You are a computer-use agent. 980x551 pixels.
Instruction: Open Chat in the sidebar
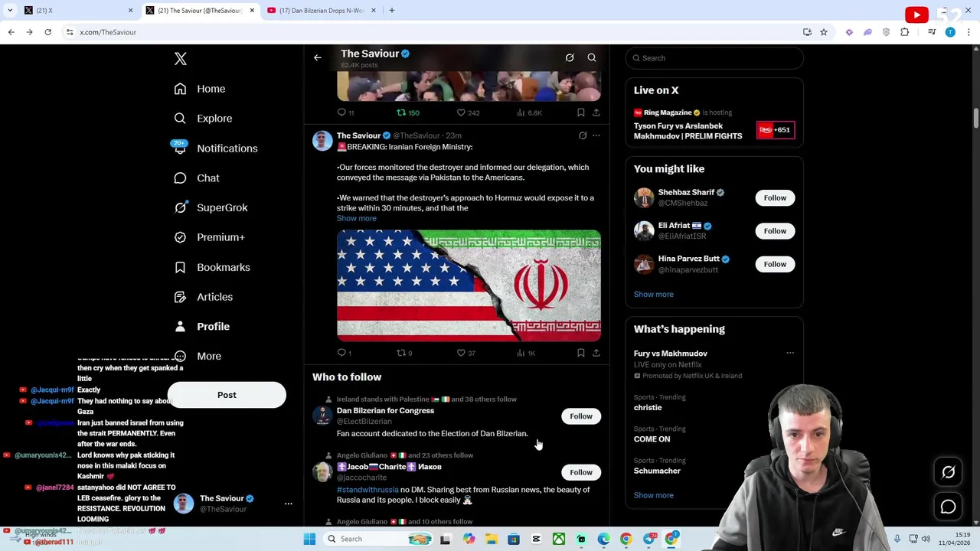pos(197,178)
